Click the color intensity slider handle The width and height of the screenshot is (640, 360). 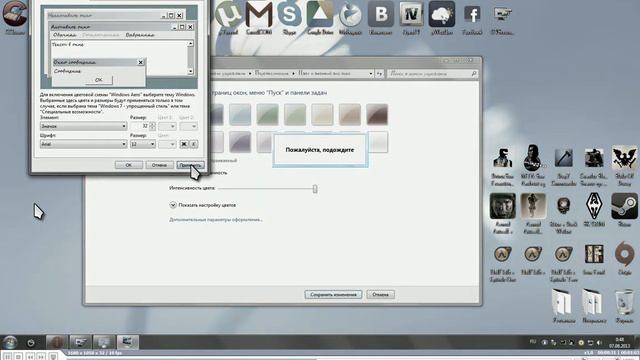coord(315,189)
